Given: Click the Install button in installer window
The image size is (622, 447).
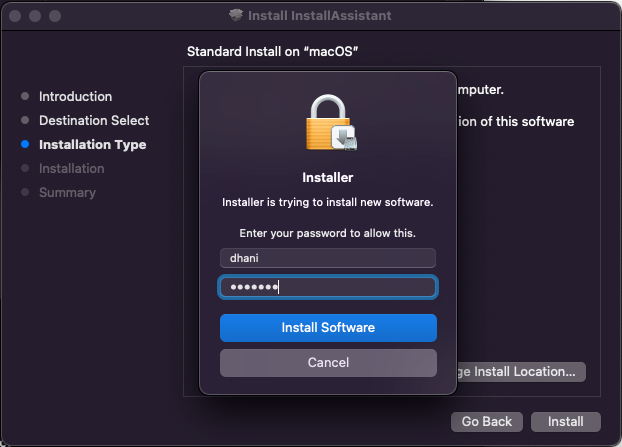Looking at the screenshot, I should point(566,422).
